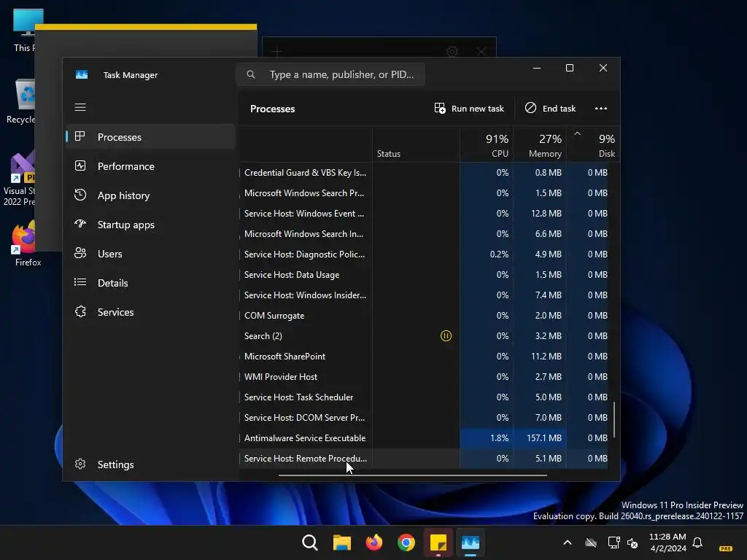
Task: Show hidden system tray icons
Action: pyautogui.click(x=568, y=542)
